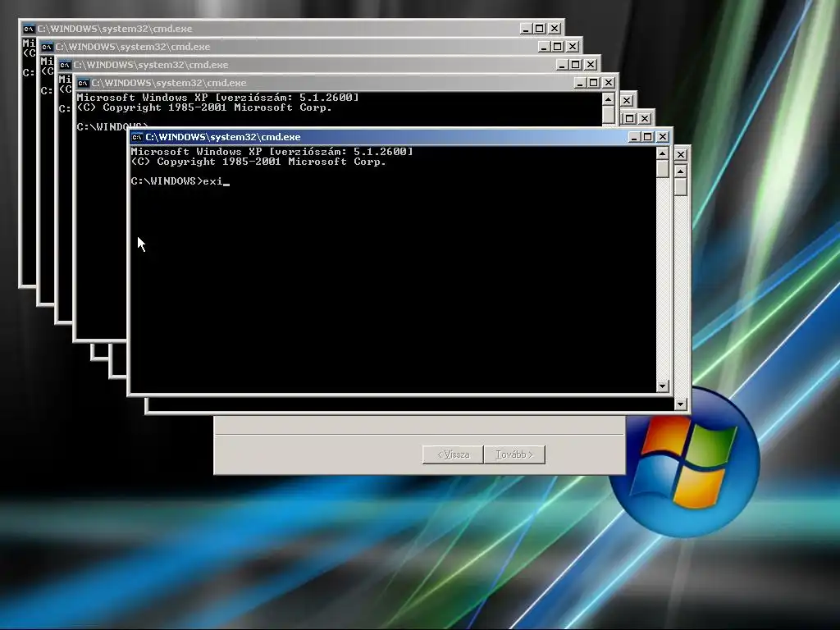The image size is (840, 630).
Task: Click the scrollbar thumb of the right-peeking cmd window
Action: click(681, 187)
